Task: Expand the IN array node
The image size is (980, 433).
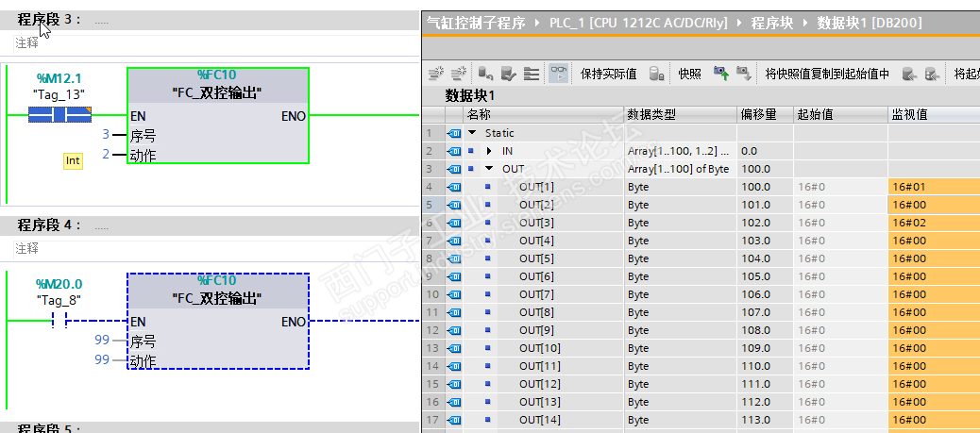Action: (489, 151)
